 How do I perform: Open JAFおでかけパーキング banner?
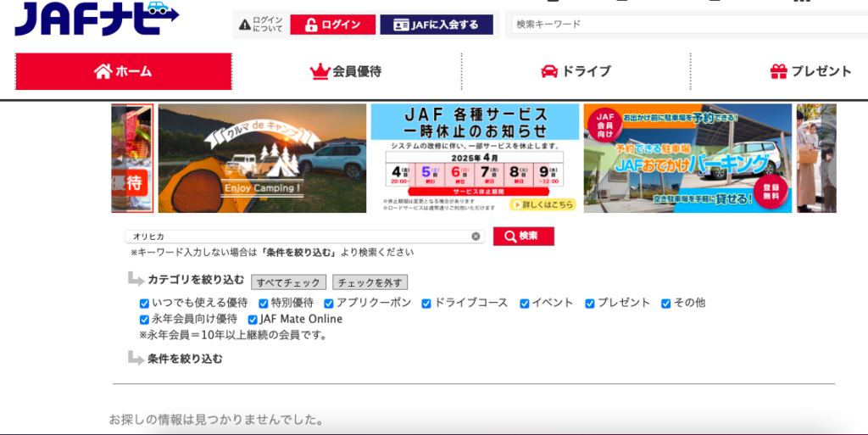coord(687,159)
